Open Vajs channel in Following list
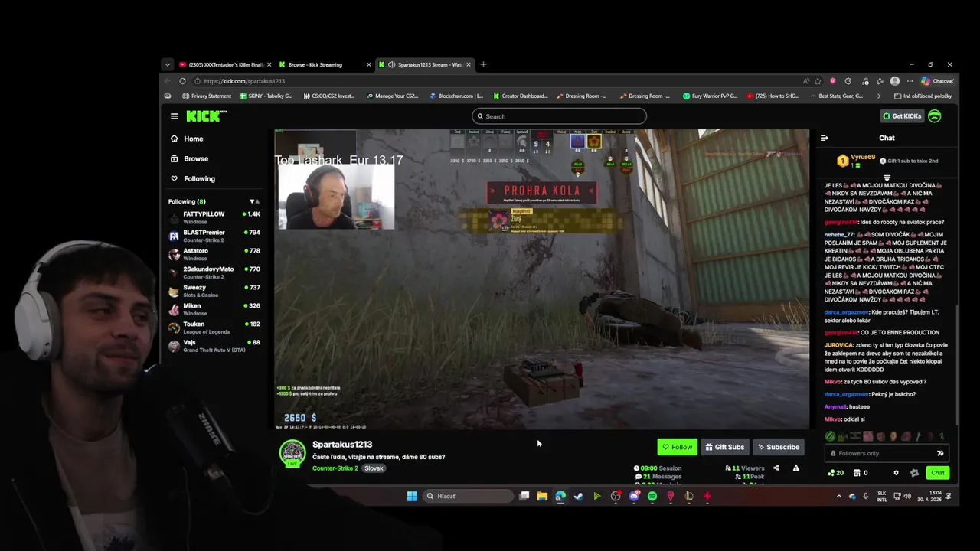This screenshot has width=980, height=551. click(x=214, y=346)
